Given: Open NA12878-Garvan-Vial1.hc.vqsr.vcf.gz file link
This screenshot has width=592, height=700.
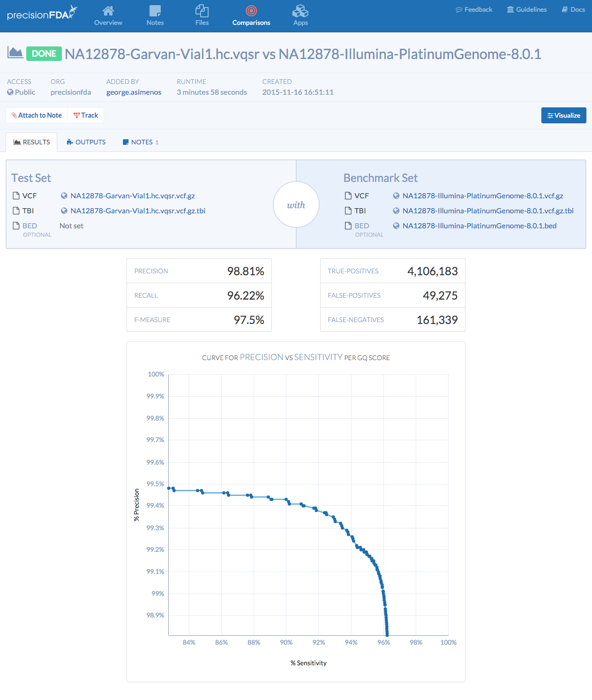Looking at the screenshot, I should 133,196.
